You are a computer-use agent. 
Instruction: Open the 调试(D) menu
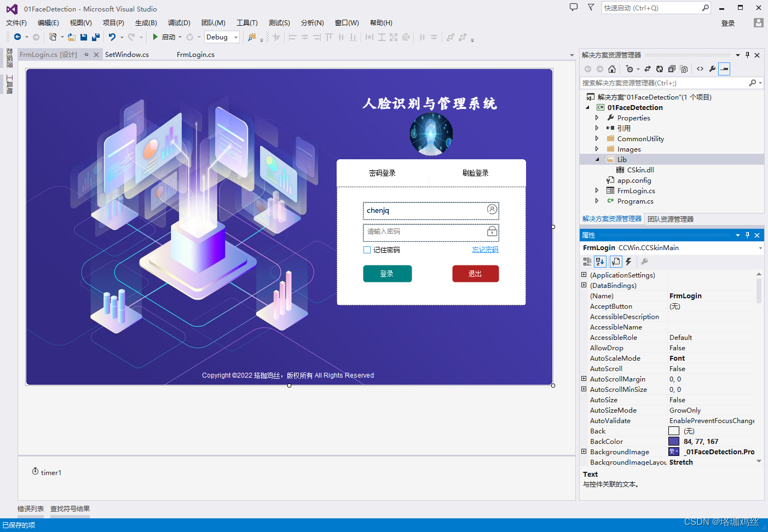click(x=179, y=23)
